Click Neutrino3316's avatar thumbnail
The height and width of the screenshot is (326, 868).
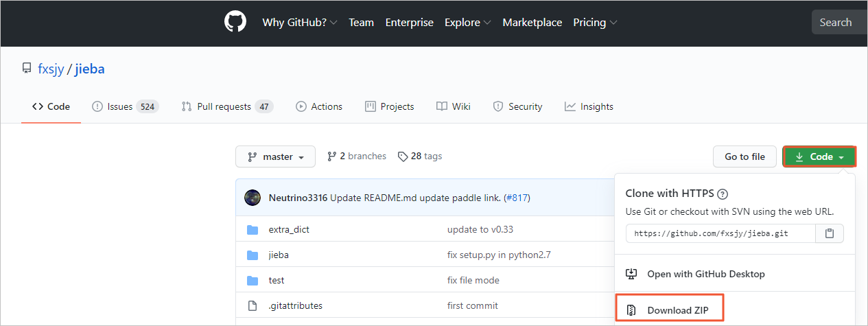pyautogui.click(x=253, y=198)
